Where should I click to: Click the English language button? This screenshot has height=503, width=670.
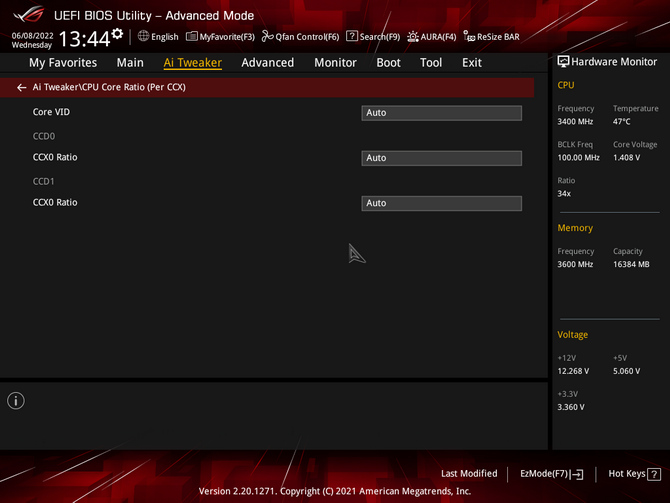click(165, 37)
